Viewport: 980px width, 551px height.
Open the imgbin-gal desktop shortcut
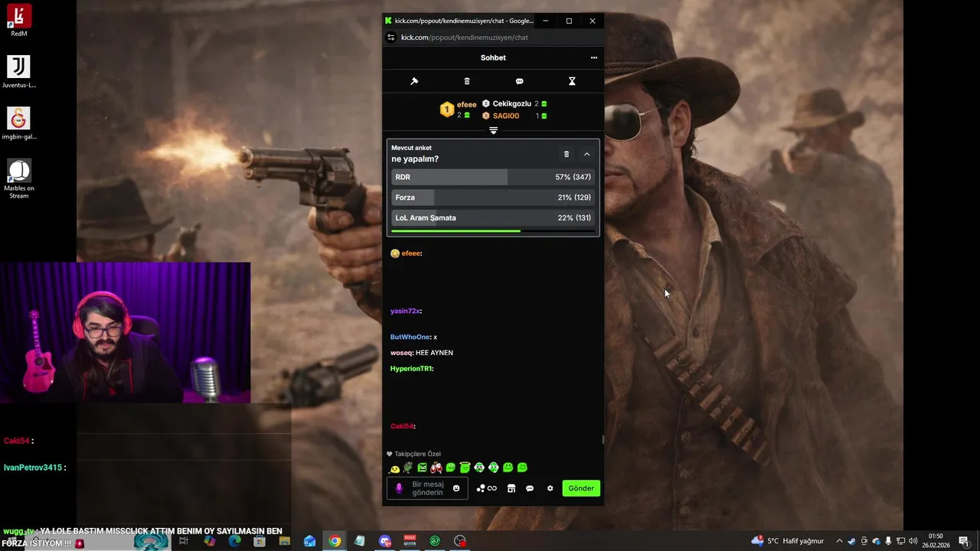(x=19, y=123)
